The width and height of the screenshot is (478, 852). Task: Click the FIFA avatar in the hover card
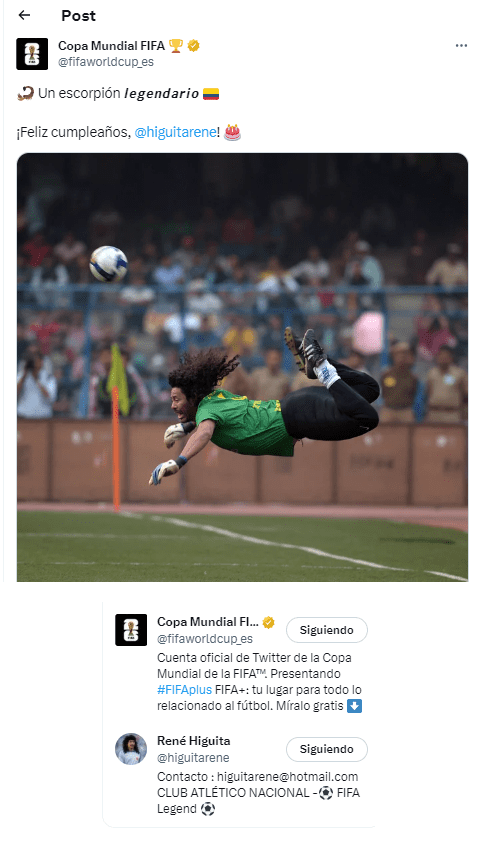pos(131,630)
